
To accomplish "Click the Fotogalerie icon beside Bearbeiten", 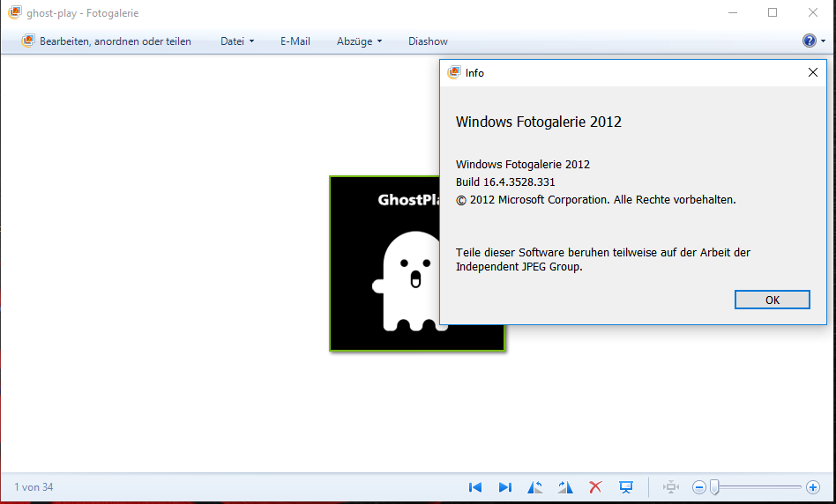I will (x=27, y=41).
